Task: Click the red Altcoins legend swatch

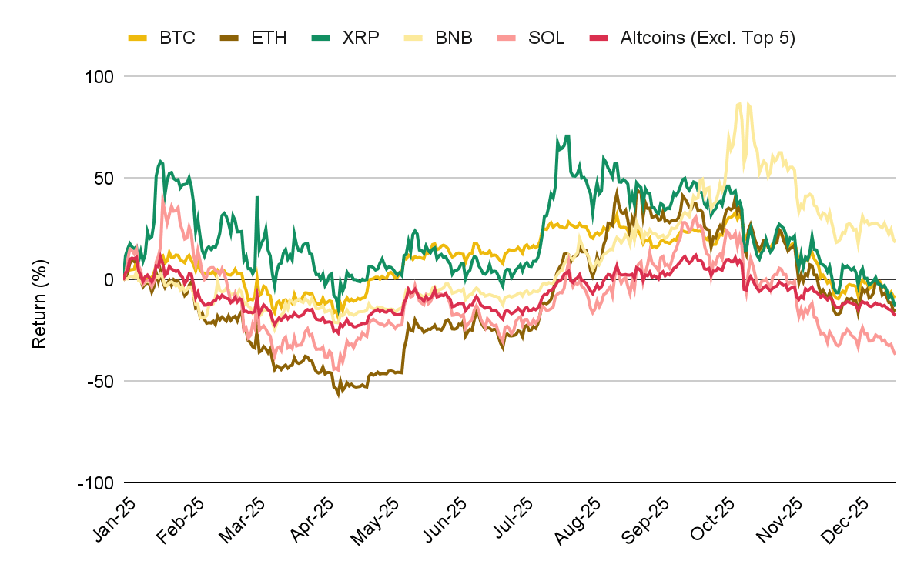Action: pyautogui.click(x=599, y=38)
